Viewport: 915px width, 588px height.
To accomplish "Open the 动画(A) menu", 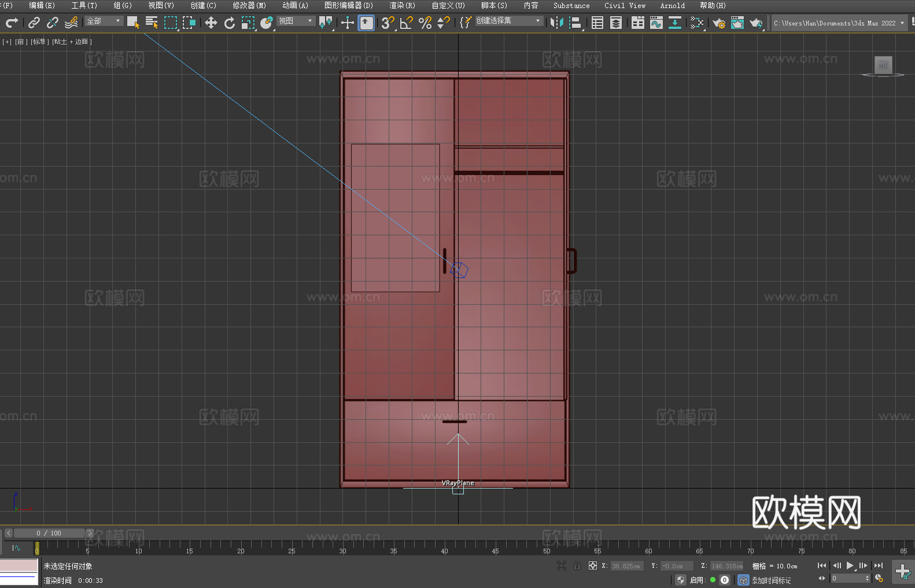I will pos(295,5).
